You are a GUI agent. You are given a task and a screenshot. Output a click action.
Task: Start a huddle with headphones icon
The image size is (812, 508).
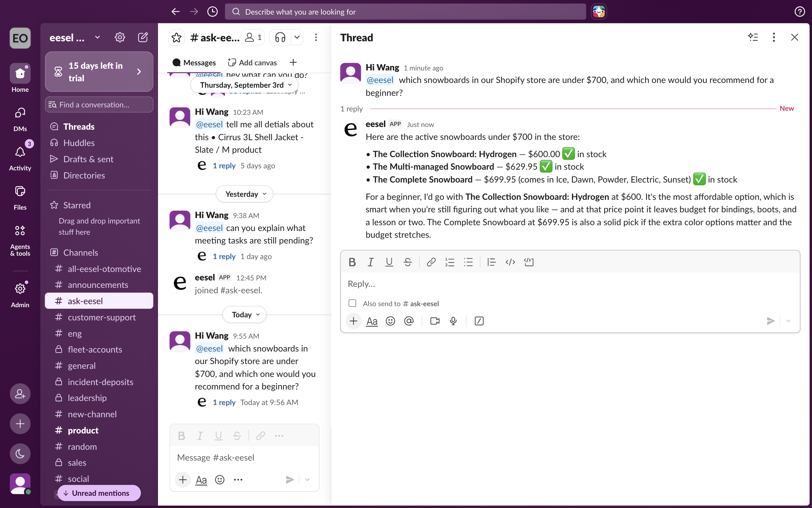point(280,37)
